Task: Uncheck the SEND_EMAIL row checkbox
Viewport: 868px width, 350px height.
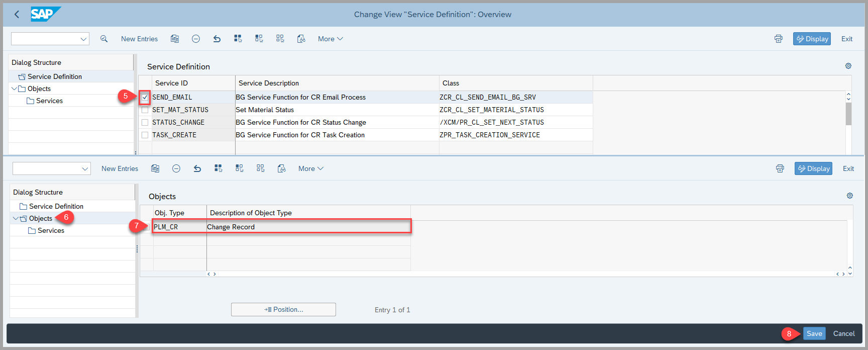Action: pos(145,97)
